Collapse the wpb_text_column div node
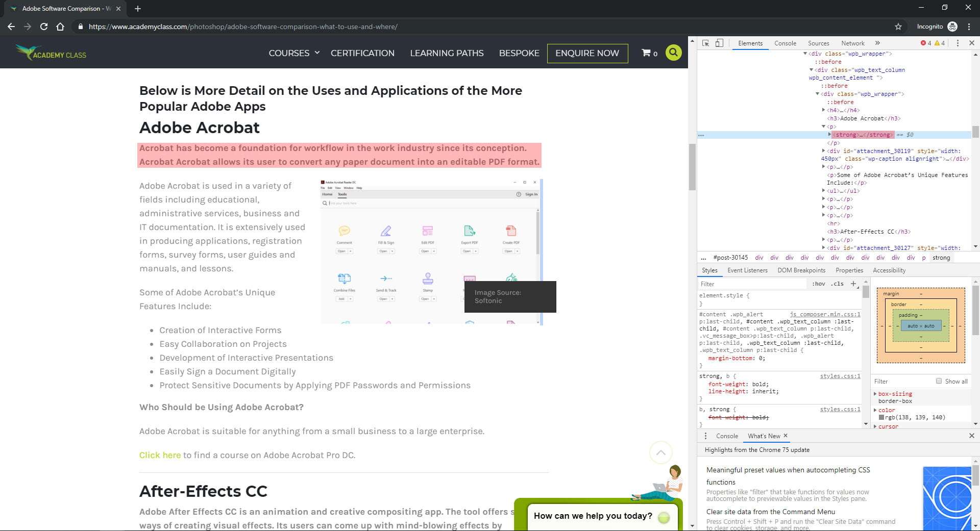 pyautogui.click(x=811, y=70)
